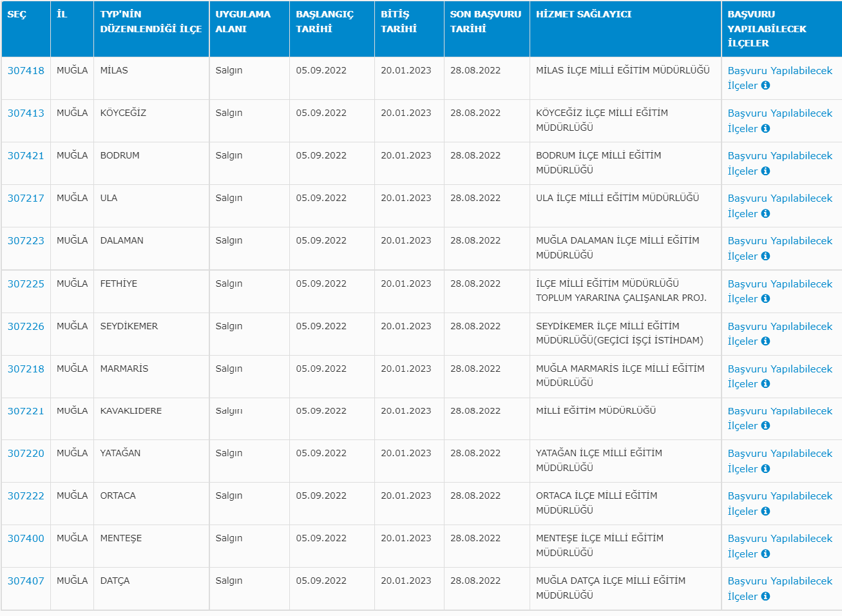Open Başvuru Yapılabilecek İlçeler for SEYDİKEMER
Screen dimensions: 842x616
780,327
